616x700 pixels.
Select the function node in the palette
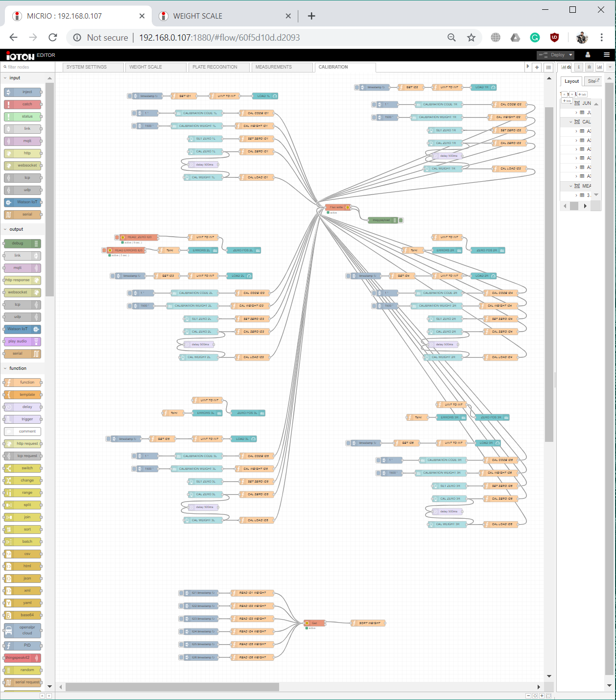click(23, 383)
